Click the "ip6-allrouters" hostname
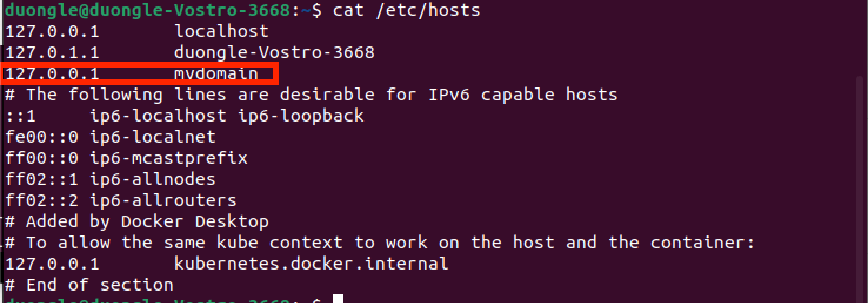 tap(163, 200)
